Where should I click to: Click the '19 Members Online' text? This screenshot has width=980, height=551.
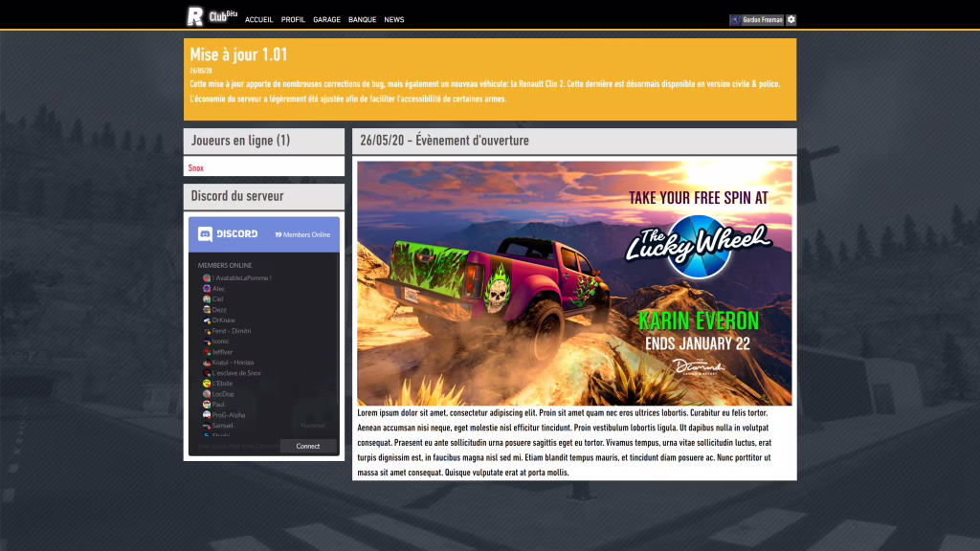302,235
